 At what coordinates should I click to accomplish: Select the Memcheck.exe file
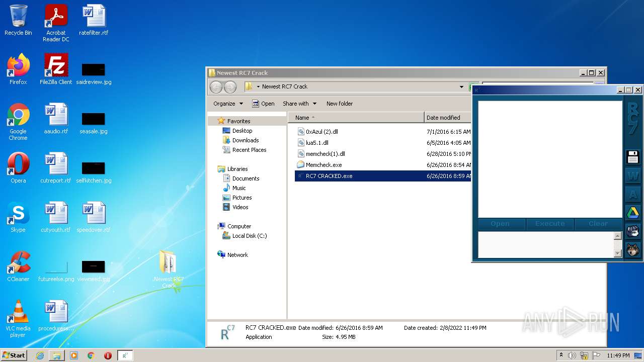click(324, 165)
